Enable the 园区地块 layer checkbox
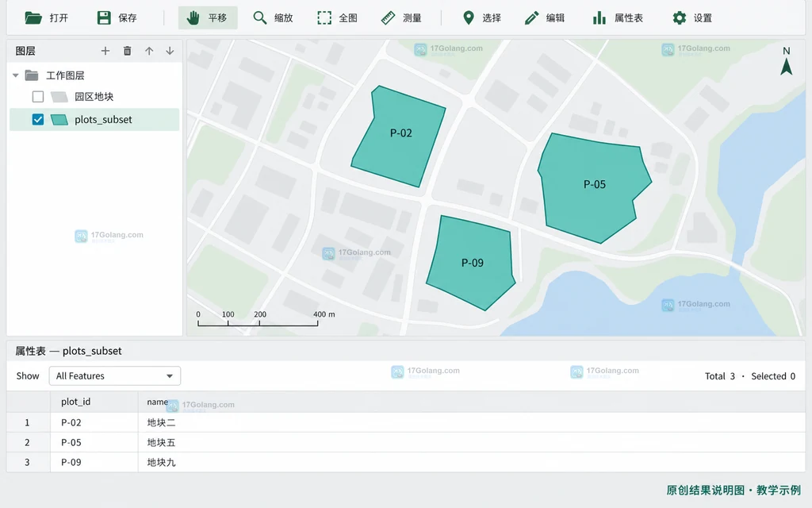 click(x=38, y=96)
